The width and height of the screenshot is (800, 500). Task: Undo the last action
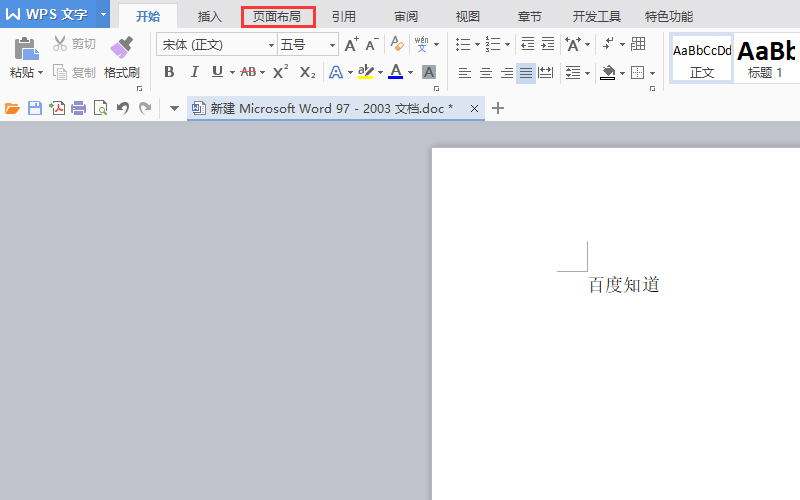tap(122, 108)
